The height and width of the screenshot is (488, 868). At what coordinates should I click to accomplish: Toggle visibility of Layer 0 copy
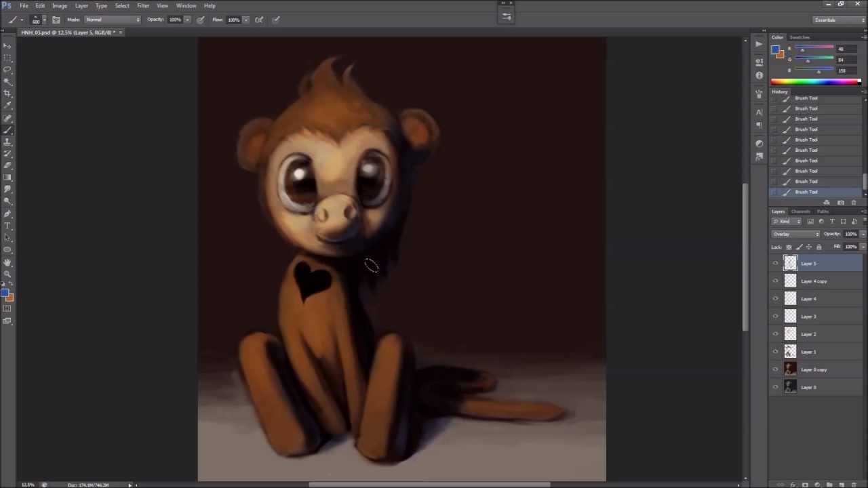776,369
